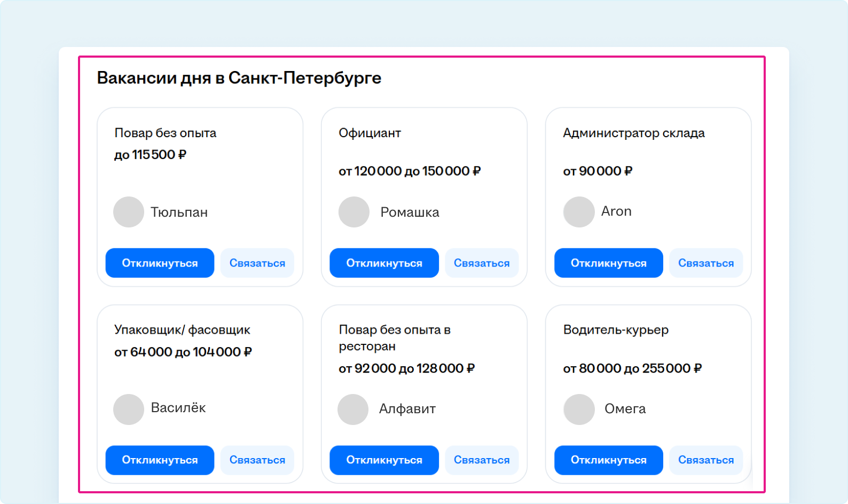The height and width of the screenshot is (504, 848).
Task: Apply to Упаковщик/фасовщик vacancy with Откликнуться
Action: click(x=160, y=460)
